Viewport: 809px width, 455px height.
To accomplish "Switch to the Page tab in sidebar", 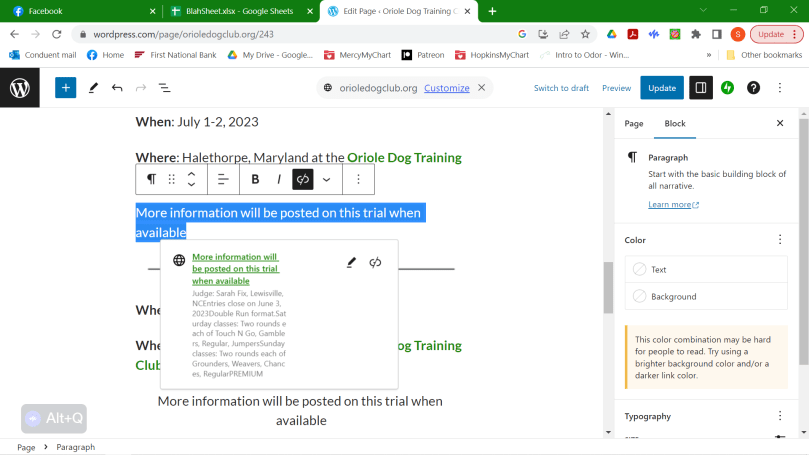I will tap(634, 123).
